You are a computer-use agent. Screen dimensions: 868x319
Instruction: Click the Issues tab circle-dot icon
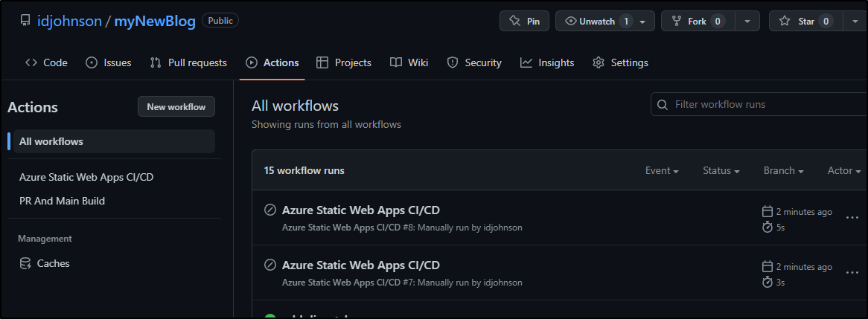tap(92, 62)
